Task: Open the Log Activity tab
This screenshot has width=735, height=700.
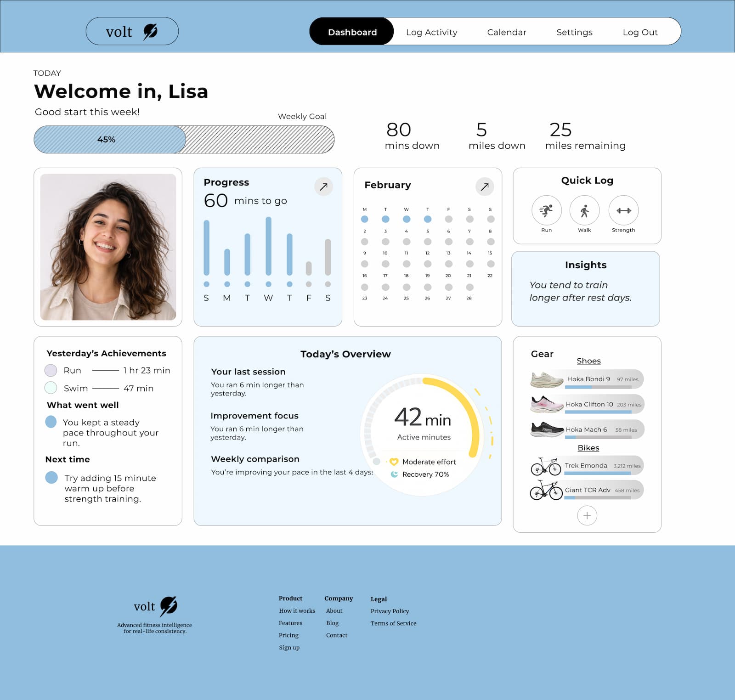Action: (x=431, y=32)
